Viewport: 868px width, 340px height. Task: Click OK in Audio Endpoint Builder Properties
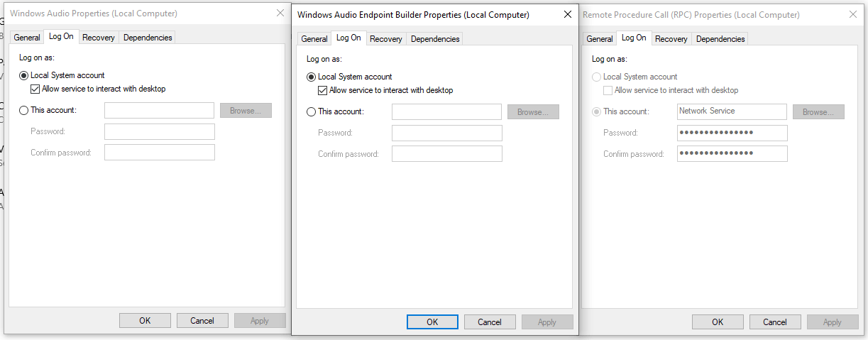[x=432, y=322]
